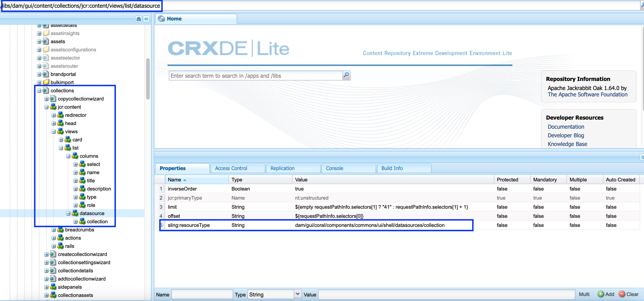Screen dimensions: 644x301
Task: Click the binoculars search icon in tree panel
Action: click(138, 19)
